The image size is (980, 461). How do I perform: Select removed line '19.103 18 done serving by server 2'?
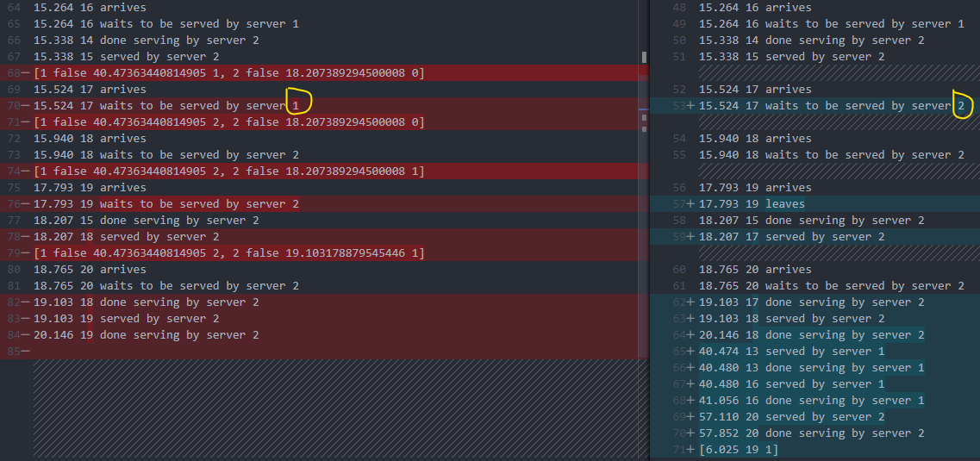pos(147,302)
